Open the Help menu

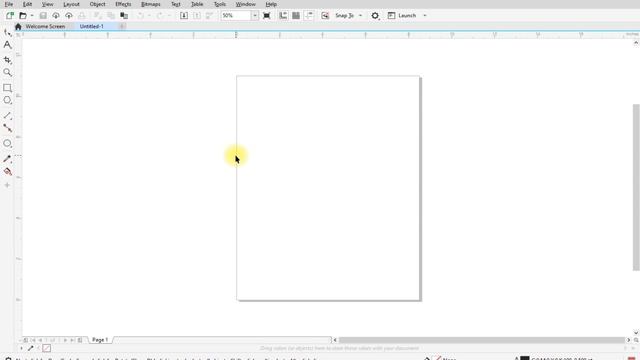click(x=271, y=4)
